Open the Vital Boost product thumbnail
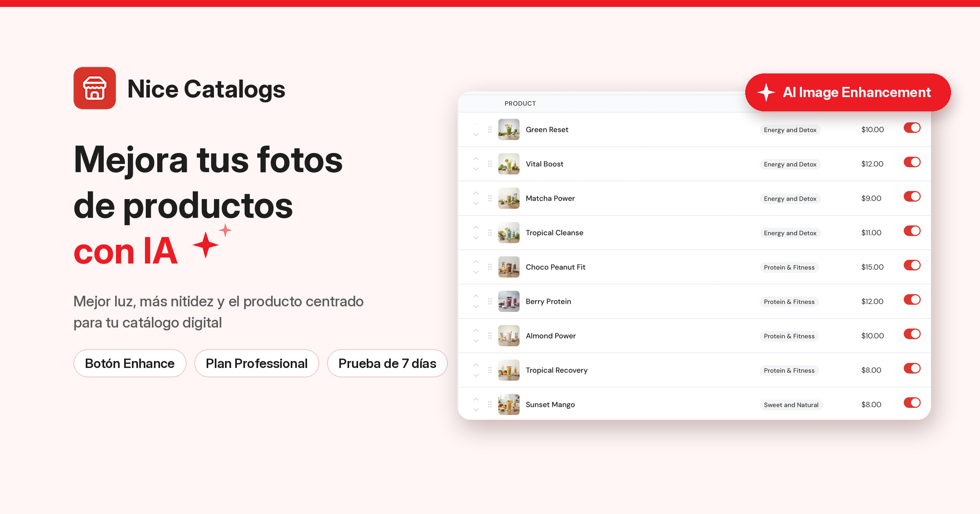Viewport: 980px width, 514px height. tap(509, 164)
